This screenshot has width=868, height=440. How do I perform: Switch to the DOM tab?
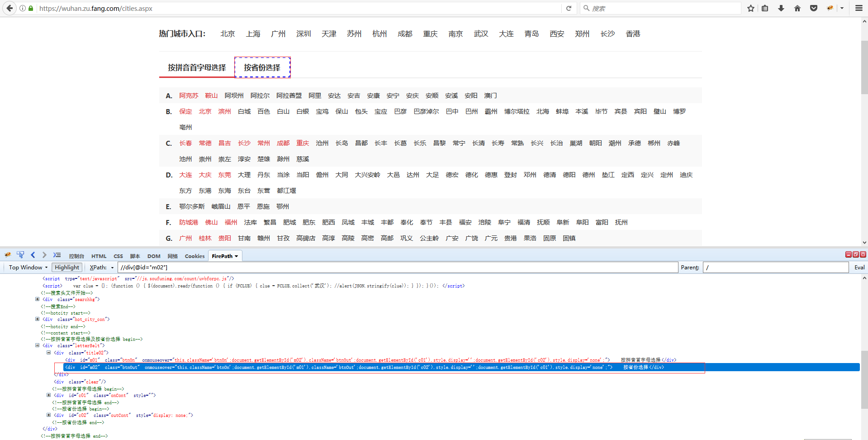[154, 256]
